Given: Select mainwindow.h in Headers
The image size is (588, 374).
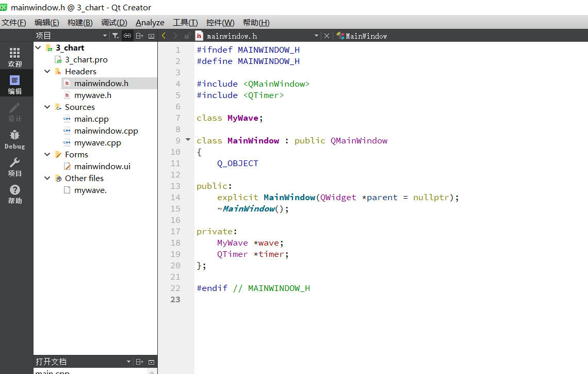Looking at the screenshot, I should coord(101,83).
